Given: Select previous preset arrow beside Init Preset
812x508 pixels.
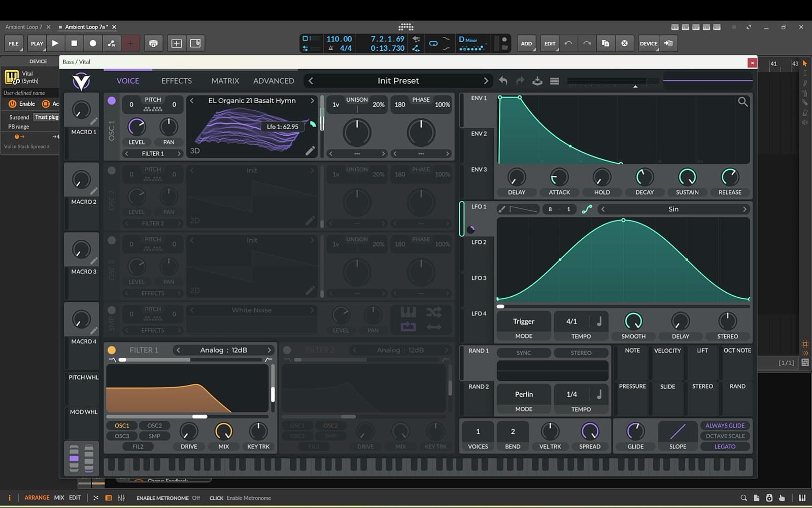Looking at the screenshot, I should tap(311, 81).
